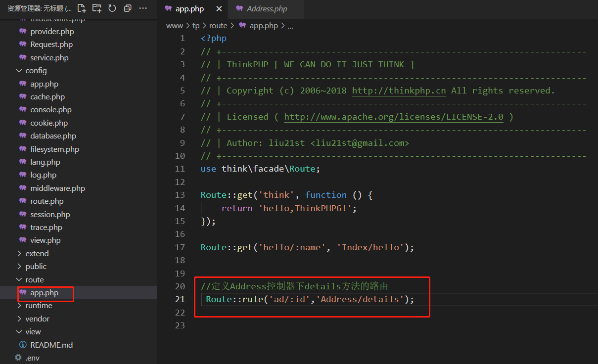Expand the view folder
598x364 pixels.
tap(19, 332)
